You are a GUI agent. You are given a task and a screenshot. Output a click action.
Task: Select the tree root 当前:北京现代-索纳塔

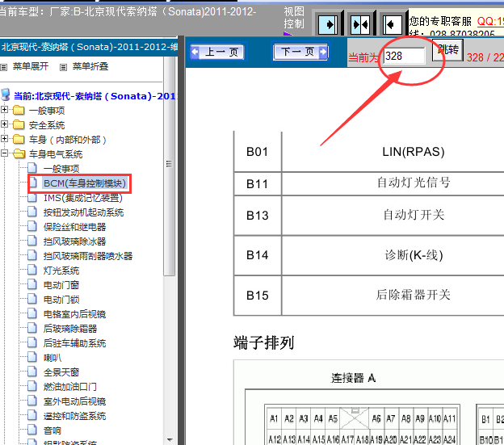(x=95, y=96)
